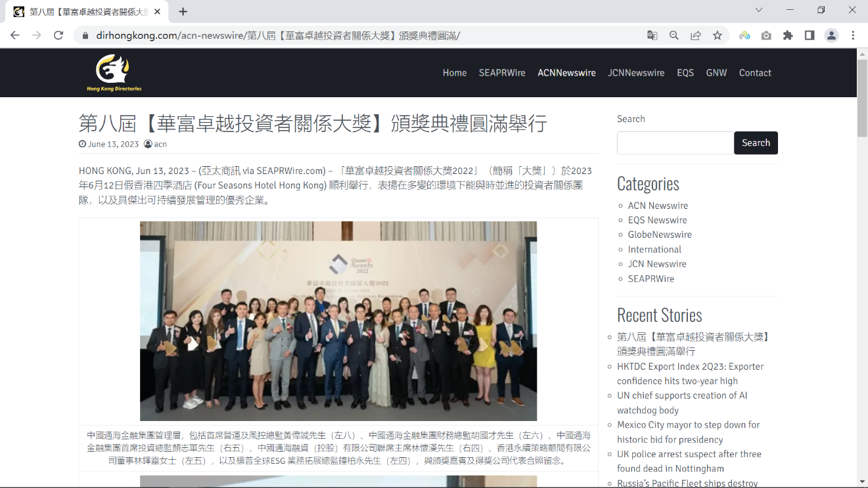Click the article headline 第八屆【華富卓越投資者關係大獎】

[313, 123]
